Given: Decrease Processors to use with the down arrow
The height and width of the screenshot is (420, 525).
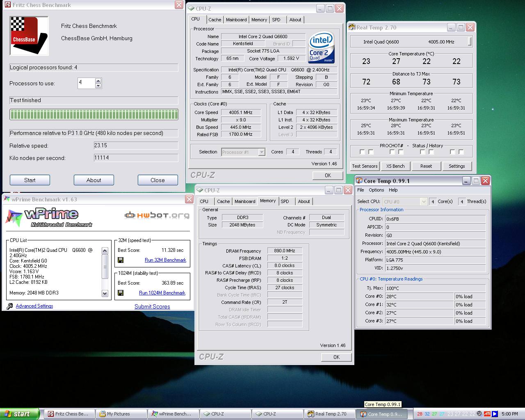Looking at the screenshot, I should [x=98, y=86].
